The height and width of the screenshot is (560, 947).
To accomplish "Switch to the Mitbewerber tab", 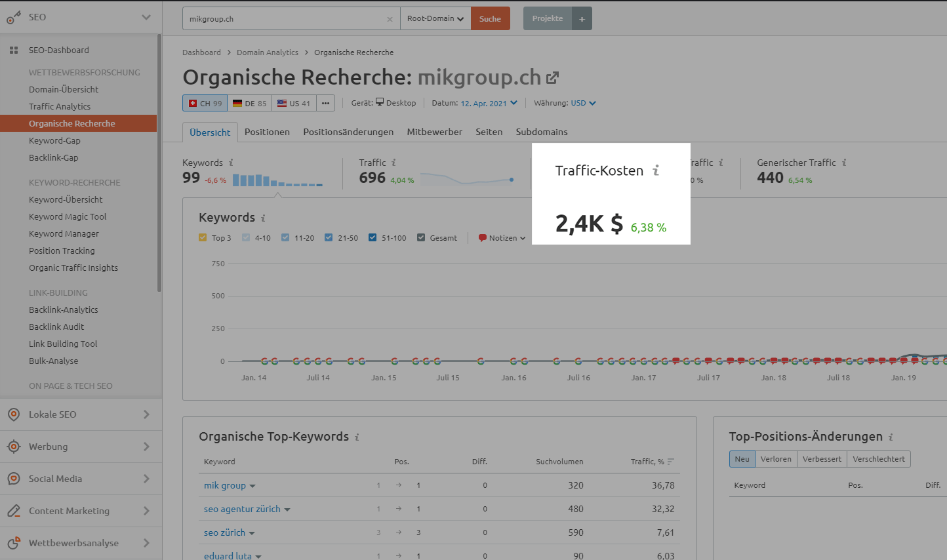I will 434,132.
